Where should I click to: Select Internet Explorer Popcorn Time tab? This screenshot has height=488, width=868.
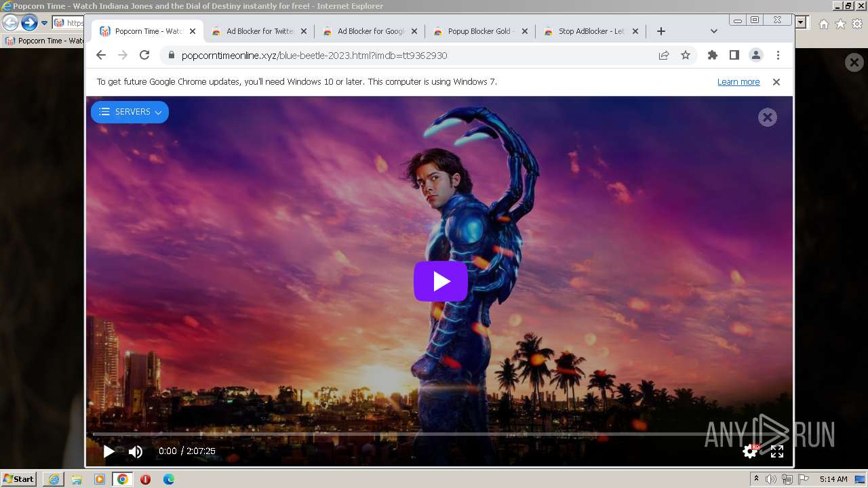[x=44, y=41]
